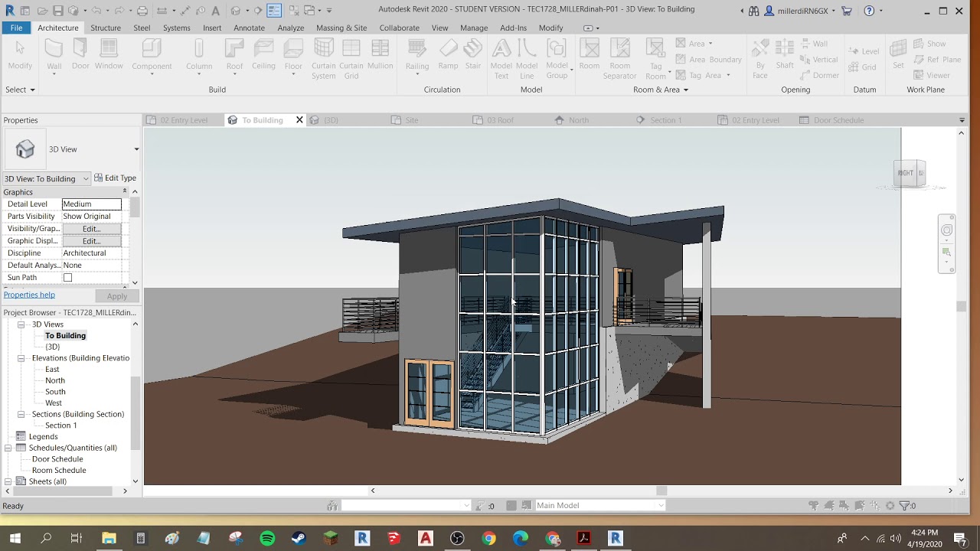
Task: Select the Railing tool
Action: [417, 57]
